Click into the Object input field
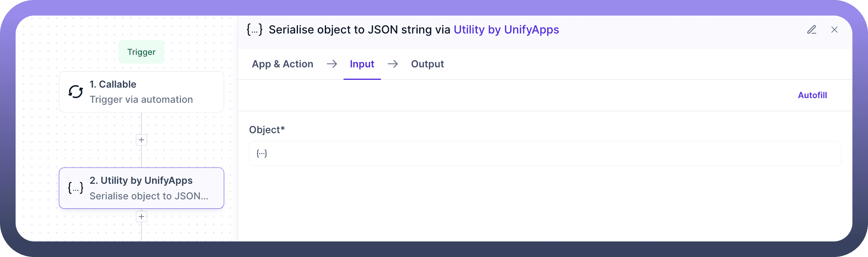Screen dimensions: 868x257 coord(546,153)
